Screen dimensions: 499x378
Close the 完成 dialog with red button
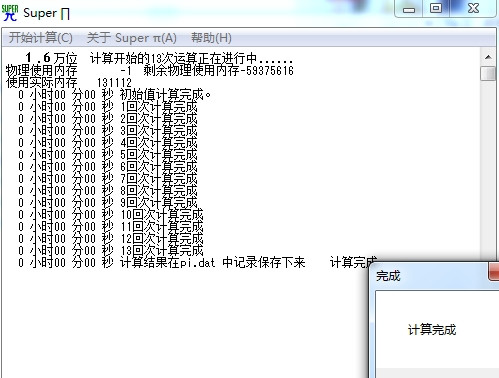point(494,271)
